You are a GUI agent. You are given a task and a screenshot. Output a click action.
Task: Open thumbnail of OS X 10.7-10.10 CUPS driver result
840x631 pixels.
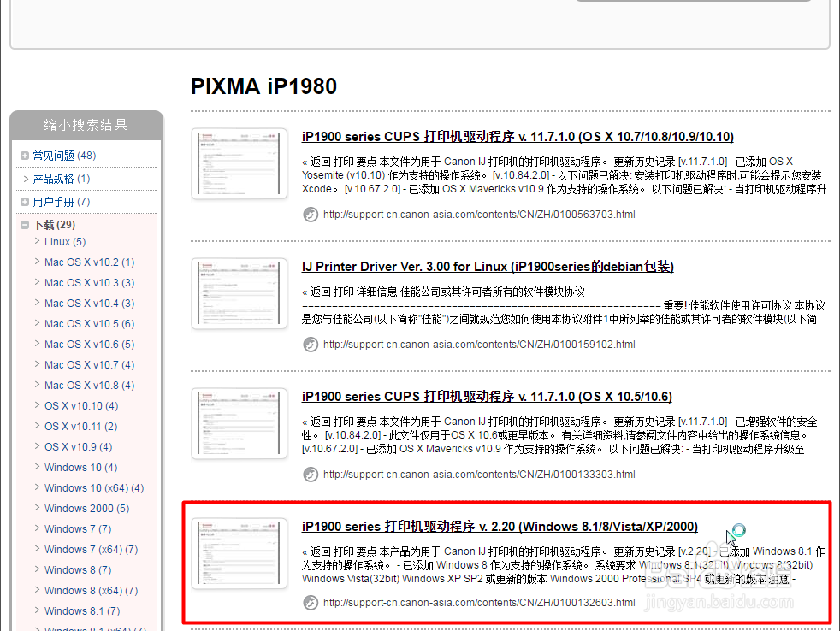click(240, 163)
